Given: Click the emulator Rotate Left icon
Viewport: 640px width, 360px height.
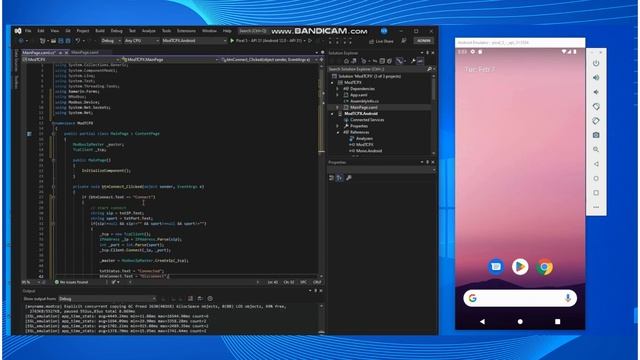Looking at the screenshot, I should [x=596, y=107].
